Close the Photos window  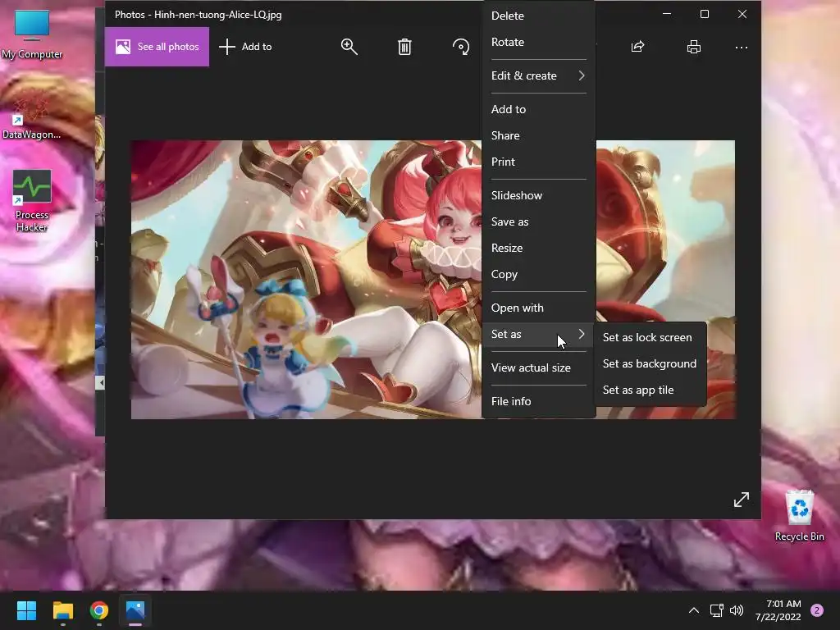(742, 14)
